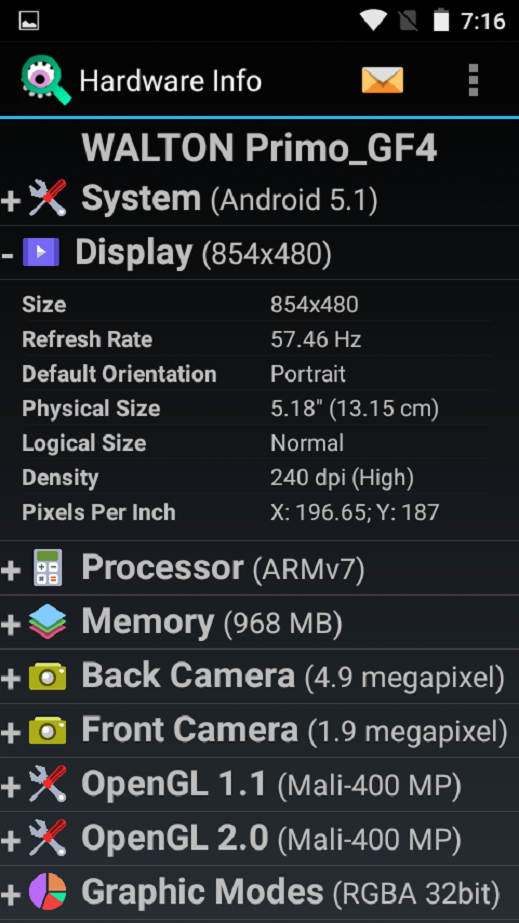Image resolution: width=519 pixels, height=923 pixels.
Task: Expand Processor section with plus sign
Action: coord(11,570)
